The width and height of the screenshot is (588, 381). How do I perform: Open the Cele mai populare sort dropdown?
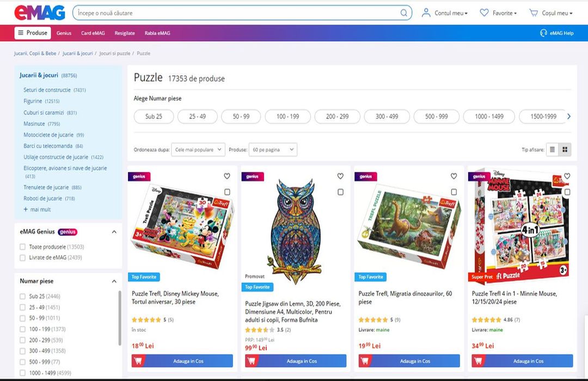click(198, 149)
